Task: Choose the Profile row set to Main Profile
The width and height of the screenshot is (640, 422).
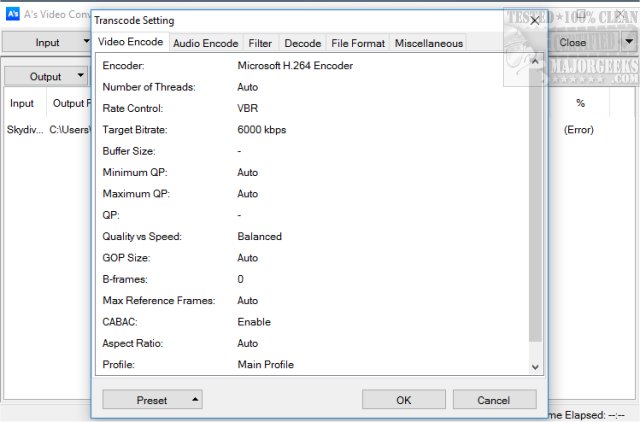Action: click(265, 365)
